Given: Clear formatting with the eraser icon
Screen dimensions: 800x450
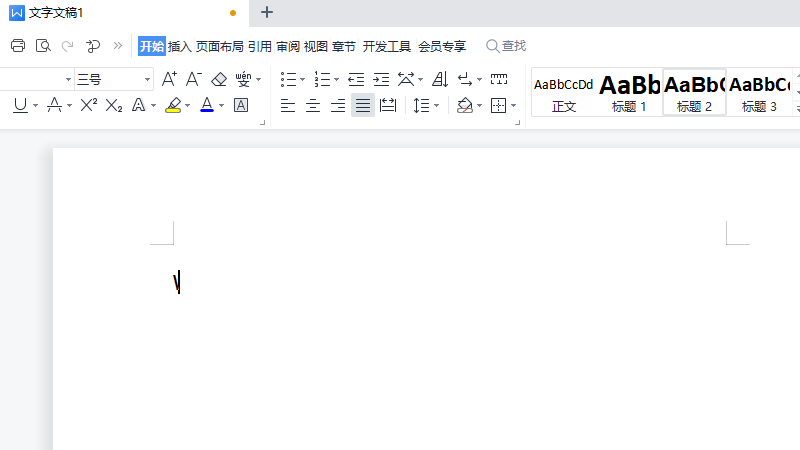Looking at the screenshot, I should point(219,79).
